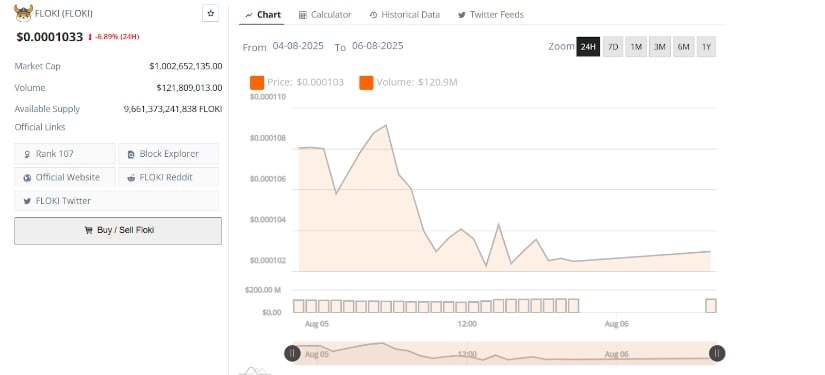Toggle the Volume series orange legend swatch

point(366,83)
